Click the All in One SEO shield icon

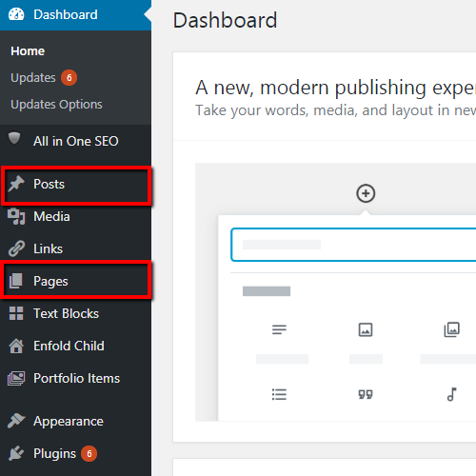14,138
